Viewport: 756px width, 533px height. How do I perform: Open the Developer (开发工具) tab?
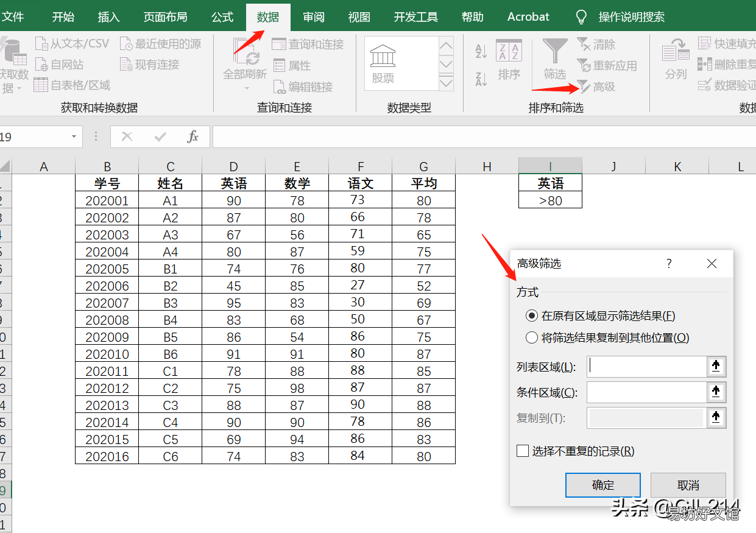416,16
